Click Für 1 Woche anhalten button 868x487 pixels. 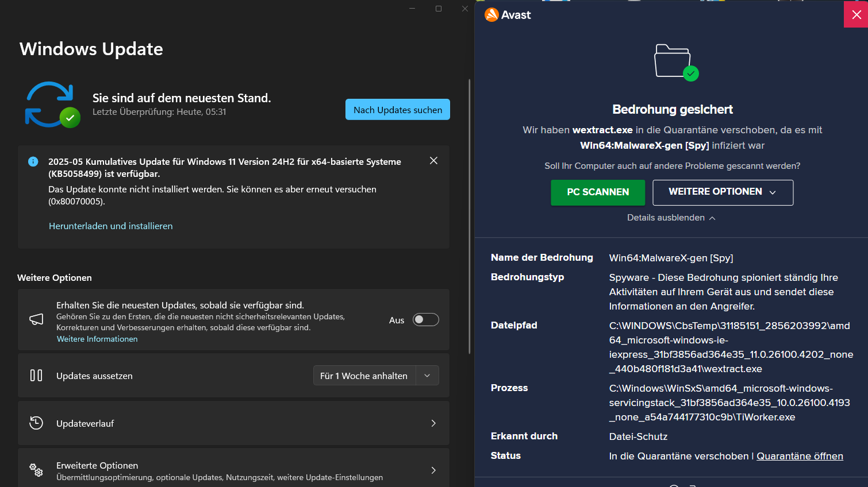tap(364, 376)
